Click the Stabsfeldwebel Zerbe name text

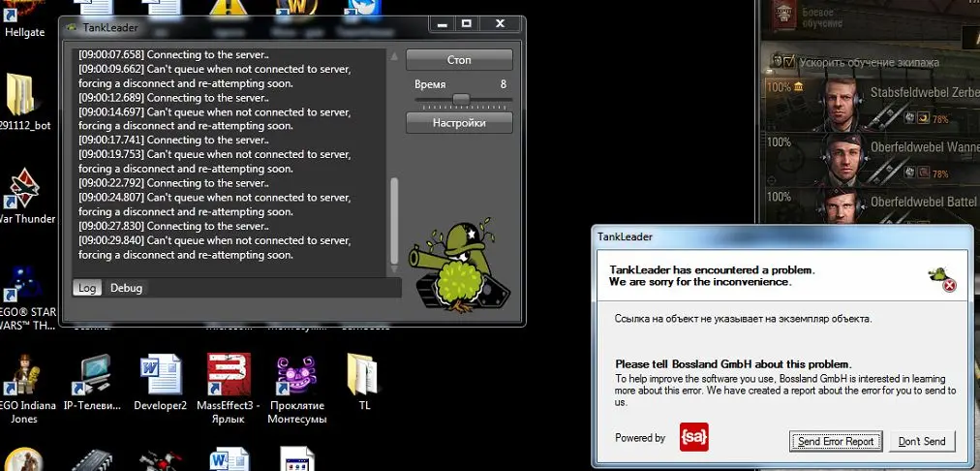point(925,93)
